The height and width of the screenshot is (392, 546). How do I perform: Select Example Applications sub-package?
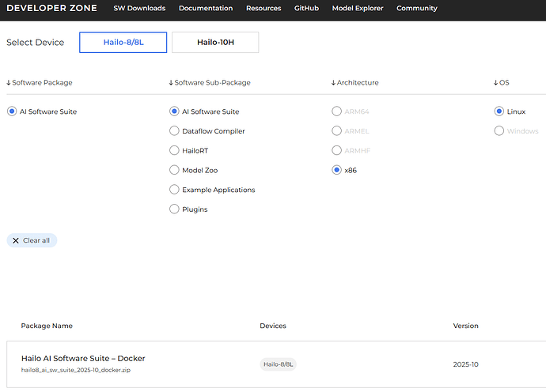[175, 190]
